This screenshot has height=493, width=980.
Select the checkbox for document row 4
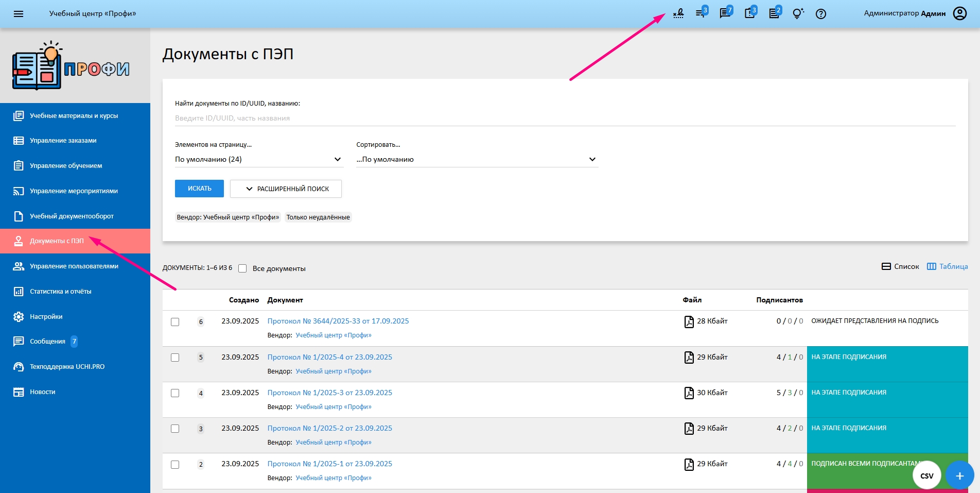click(x=175, y=393)
